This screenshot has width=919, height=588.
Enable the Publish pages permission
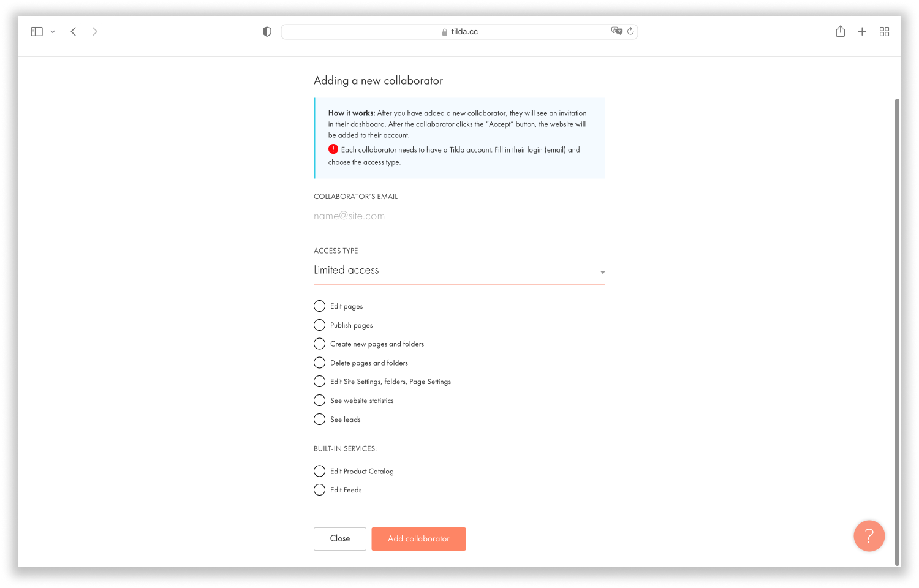click(x=319, y=325)
